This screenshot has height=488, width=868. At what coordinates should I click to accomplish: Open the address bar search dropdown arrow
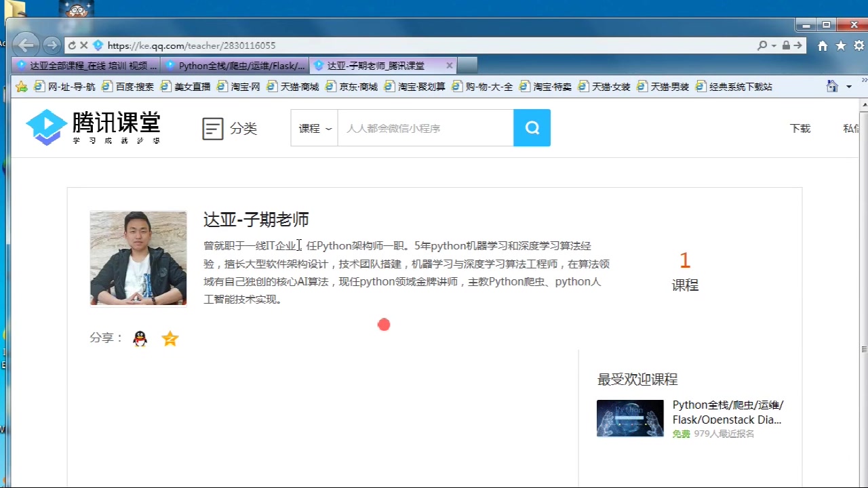pos(774,45)
